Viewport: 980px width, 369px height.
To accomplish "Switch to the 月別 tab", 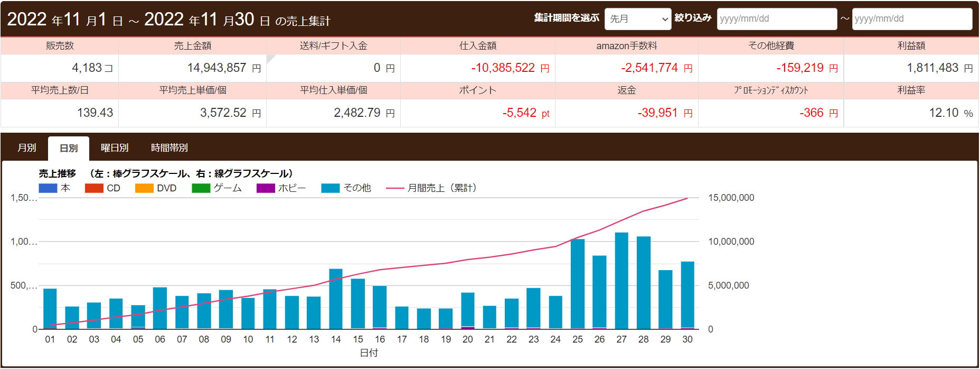I will point(27,148).
